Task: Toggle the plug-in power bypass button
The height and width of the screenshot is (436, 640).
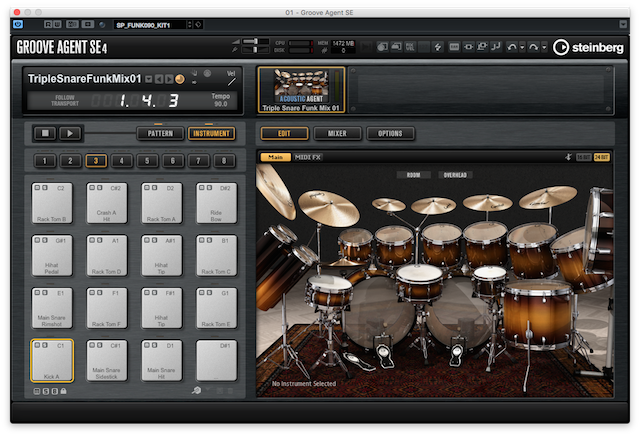Action: pyautogui.click(x=18, y=24)
